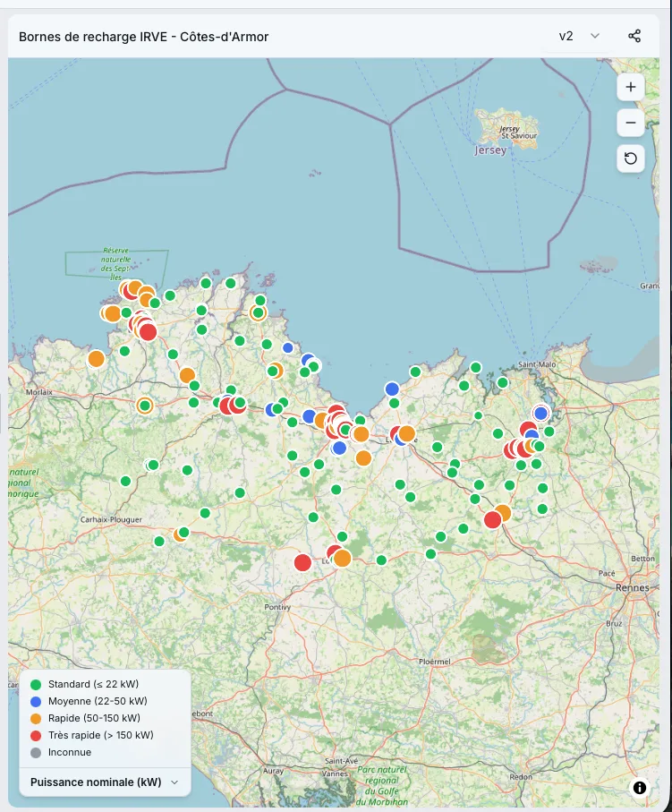Click the Rennes city label
The image size is (672, 812).
click(632, 588)
